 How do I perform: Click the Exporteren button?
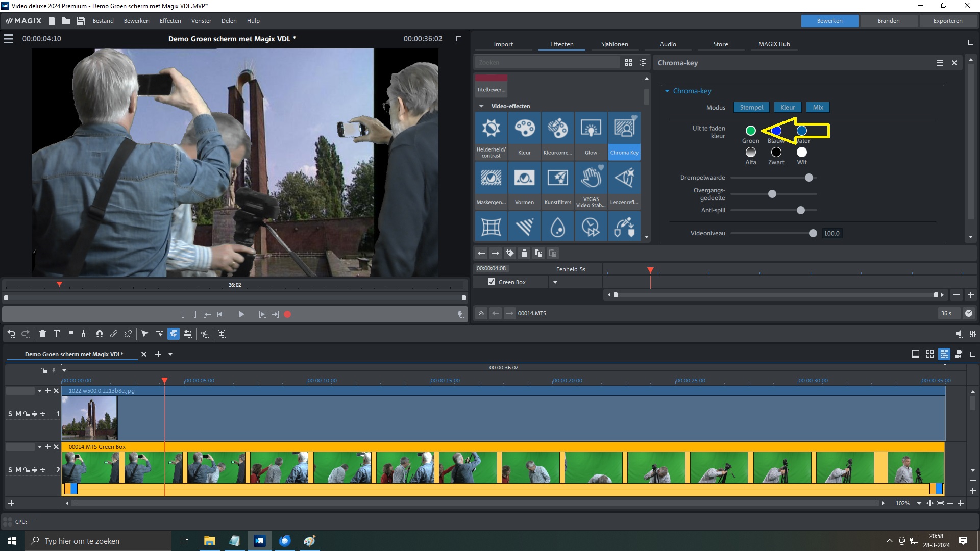[948, 21]
